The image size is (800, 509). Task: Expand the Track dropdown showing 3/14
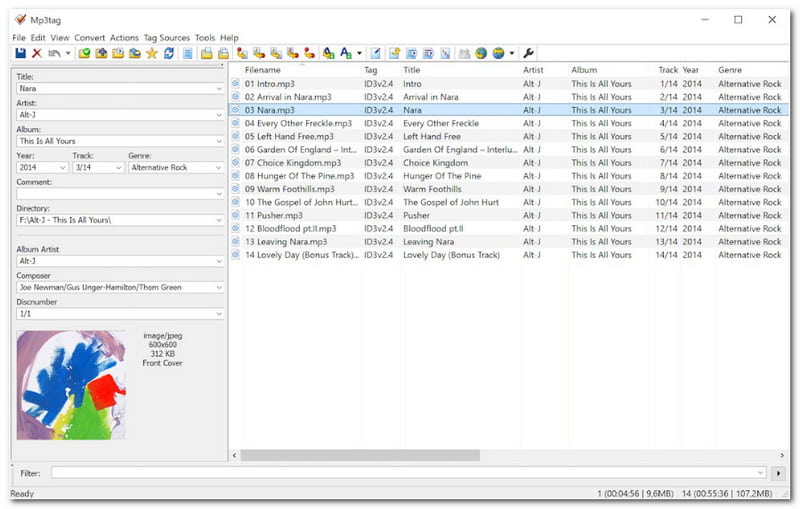119,168
